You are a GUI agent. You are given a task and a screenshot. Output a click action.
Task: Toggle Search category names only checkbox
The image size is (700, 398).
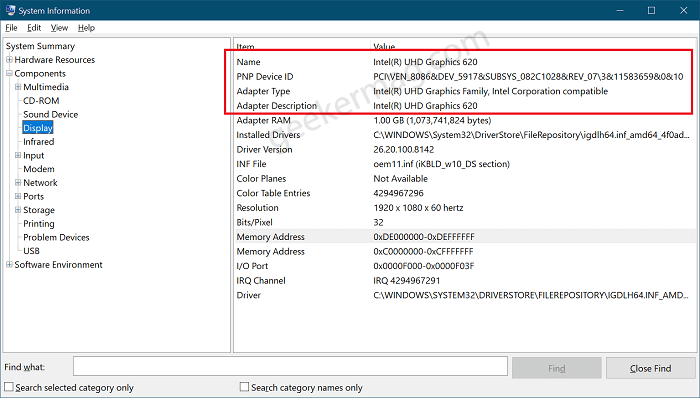244,387
